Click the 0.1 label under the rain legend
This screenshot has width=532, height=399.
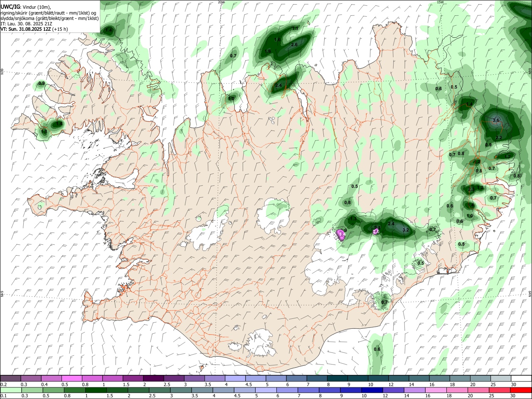click(3, 396)
